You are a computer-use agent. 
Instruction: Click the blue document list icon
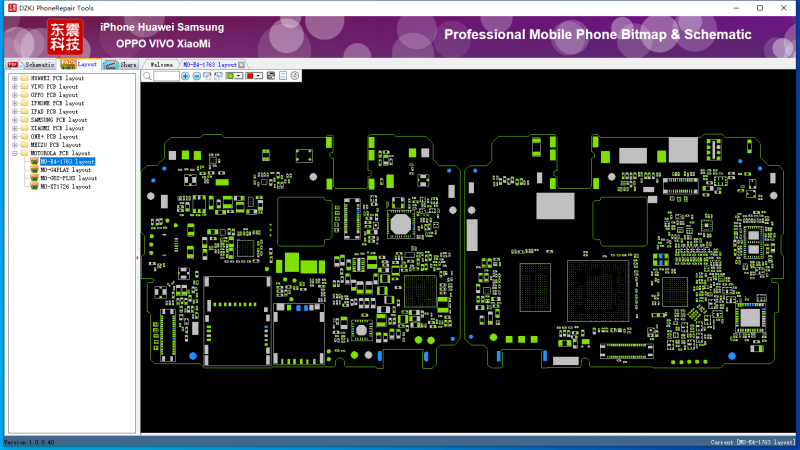click(x=283, y=76)
